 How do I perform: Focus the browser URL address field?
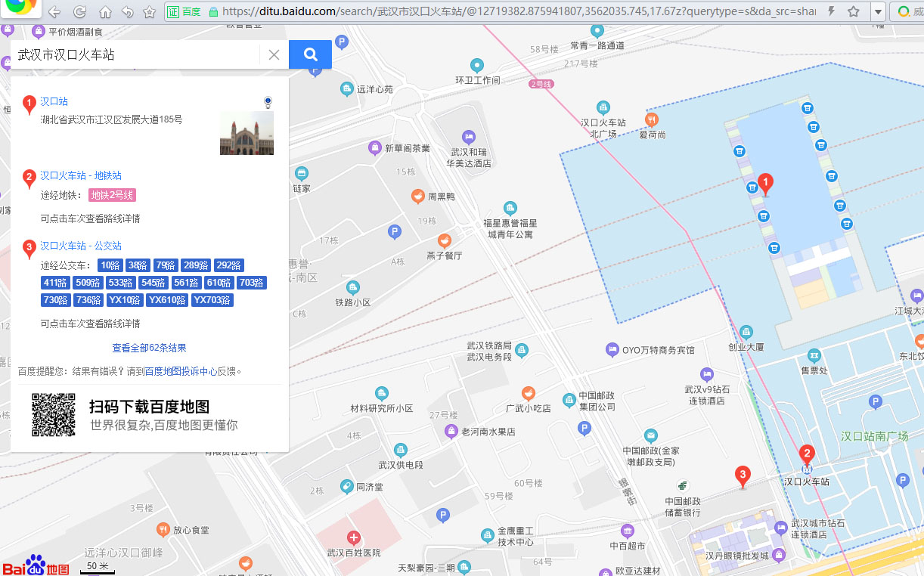[x=519, y=11]
